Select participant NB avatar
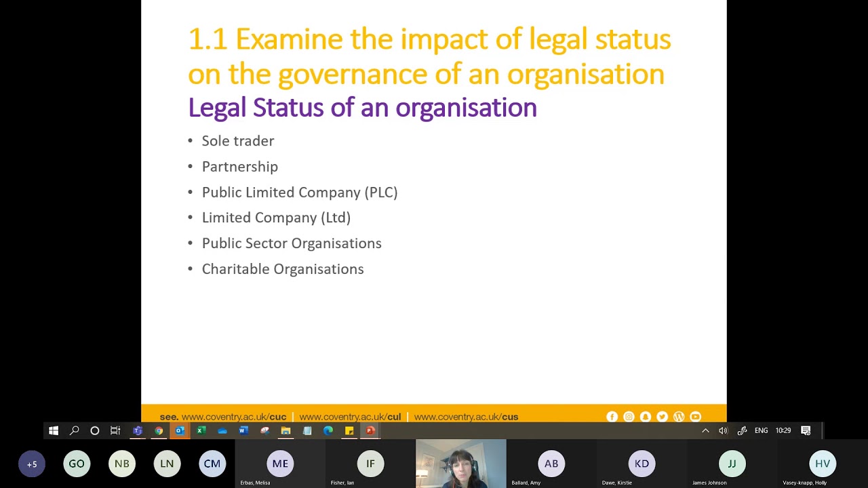This screenshot has height=488, width=868. pos(122,464)
